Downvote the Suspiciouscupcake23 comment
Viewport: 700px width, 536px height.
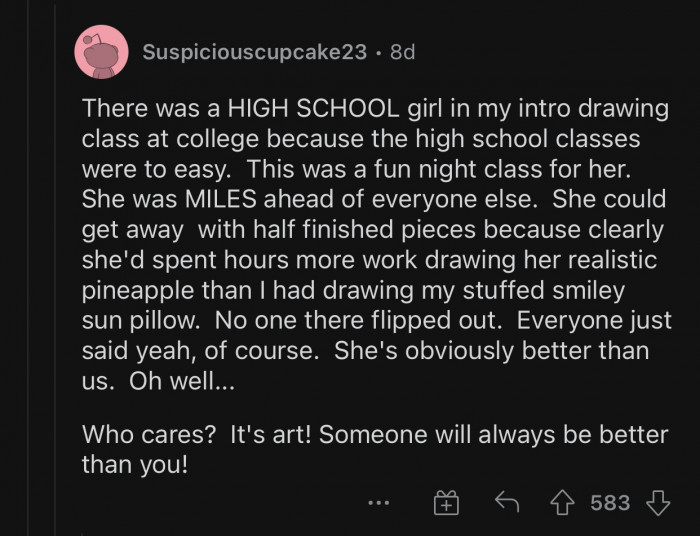pyautogui.click(x=657, y=502)
